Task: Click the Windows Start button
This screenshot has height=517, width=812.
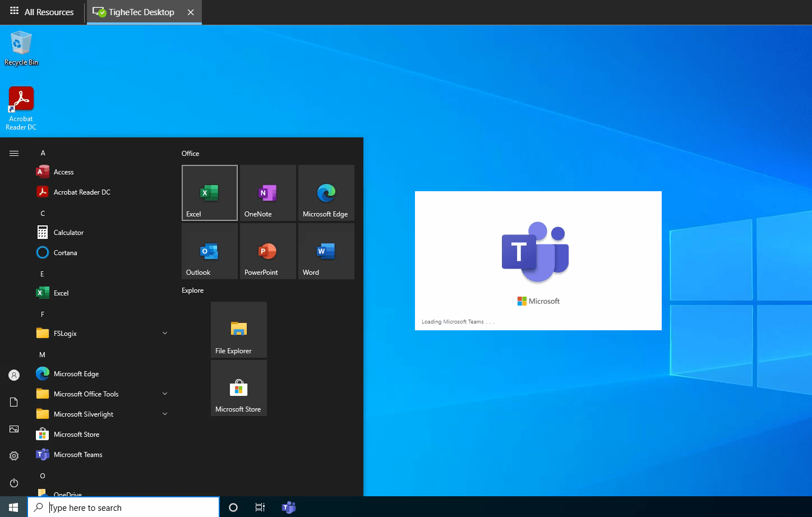Action: 13,507
